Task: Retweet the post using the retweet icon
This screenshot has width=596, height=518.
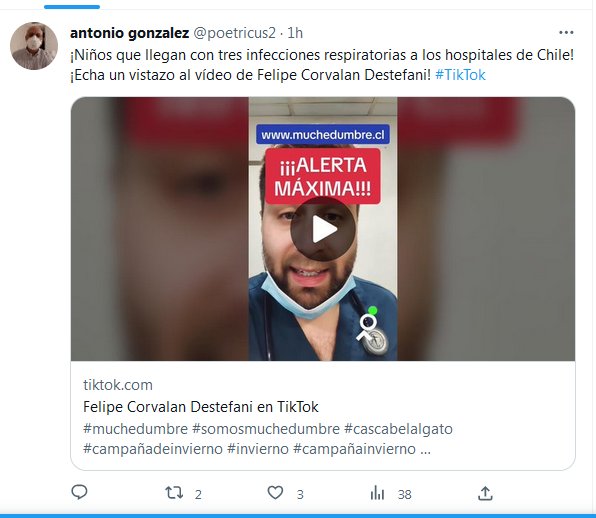Action: 174,493
